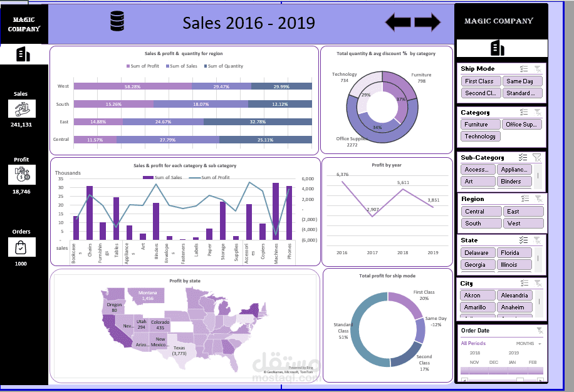This screenshot has width=574, height=392.
Task: Click the database cylinder icon in header
Action: tap(117, 21)
